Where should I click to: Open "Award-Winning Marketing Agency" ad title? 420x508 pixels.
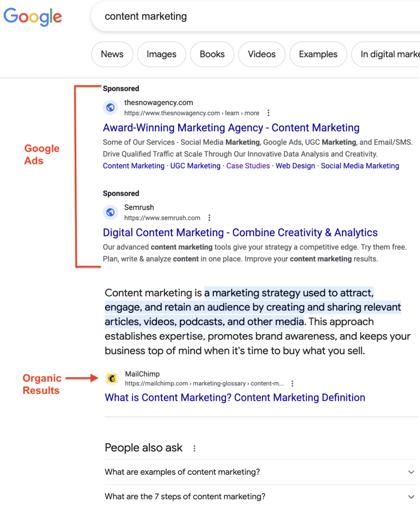[x=231, y=128]
